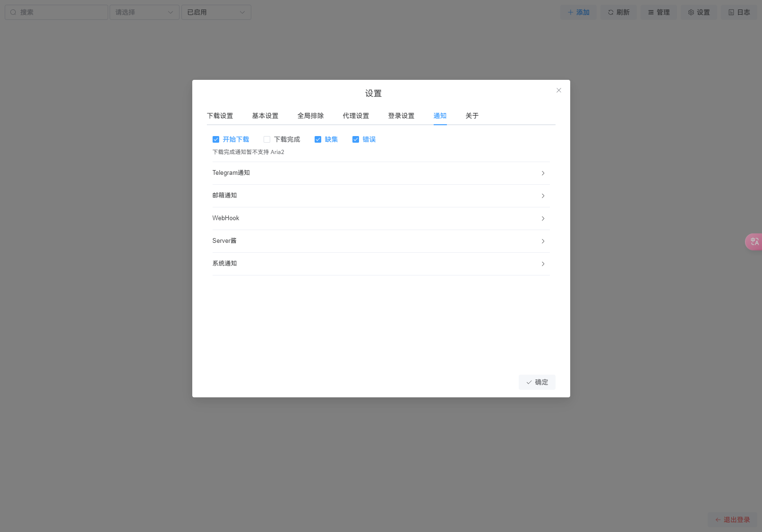Click the WebHook label

pos(226,218)
